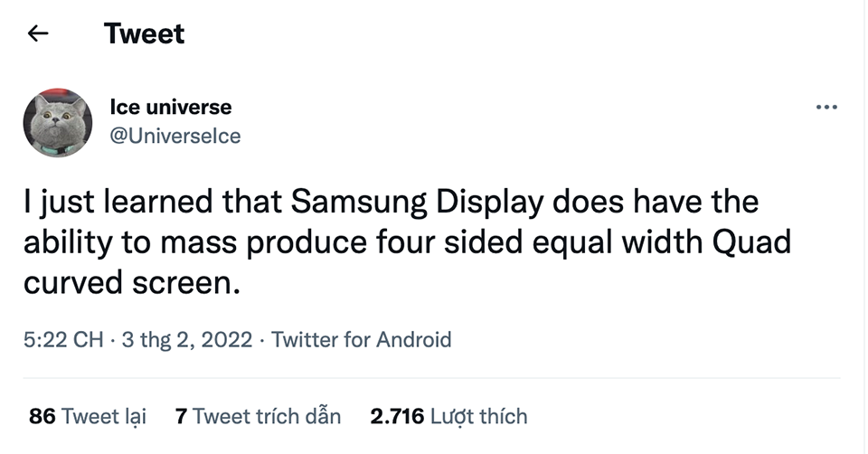This screenshot has width=868, height=454.
Task: Select the date 3 thg 2, 2022
Action: coord(186,339)
